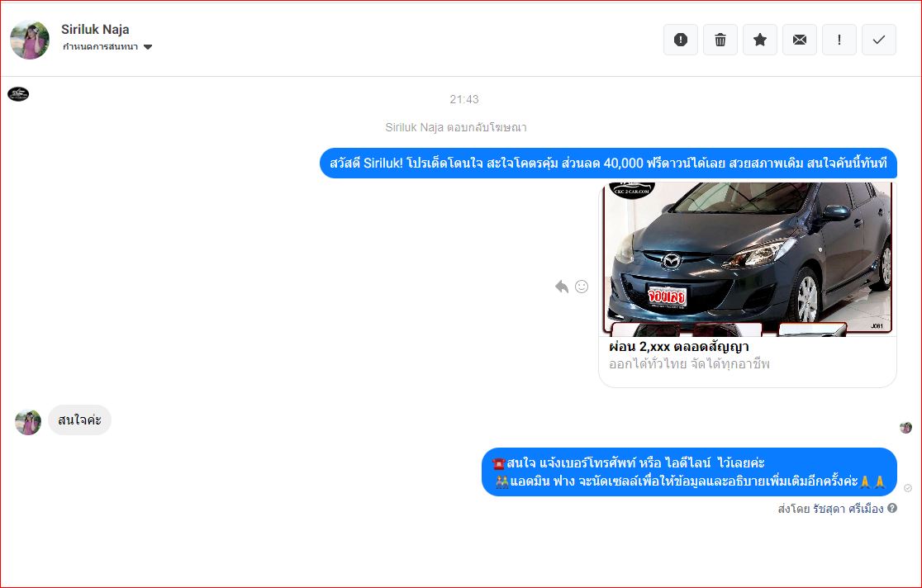Click admin reply asking for phone number

pyautogui.click(x=689, y=472)
